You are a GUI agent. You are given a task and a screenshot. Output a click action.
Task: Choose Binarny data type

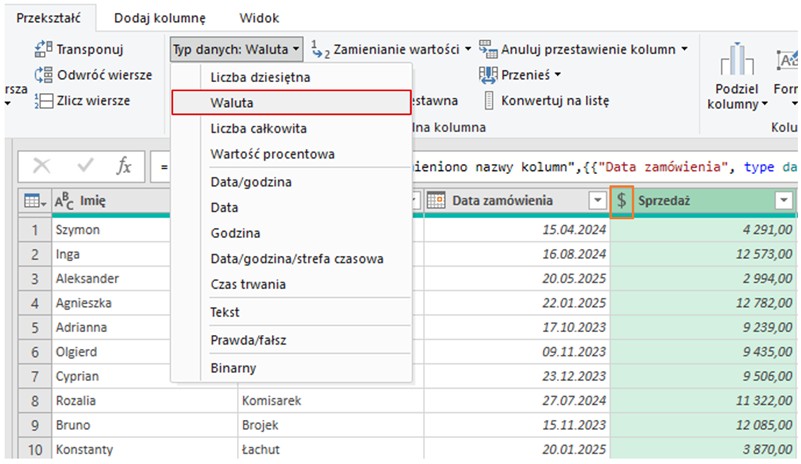[291, 368]
